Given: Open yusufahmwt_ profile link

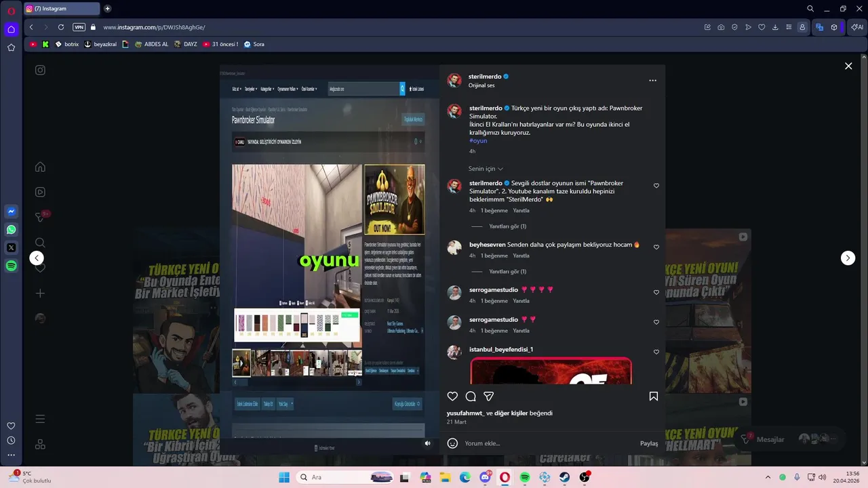Looking at the screenshot, I should point(465,413).
